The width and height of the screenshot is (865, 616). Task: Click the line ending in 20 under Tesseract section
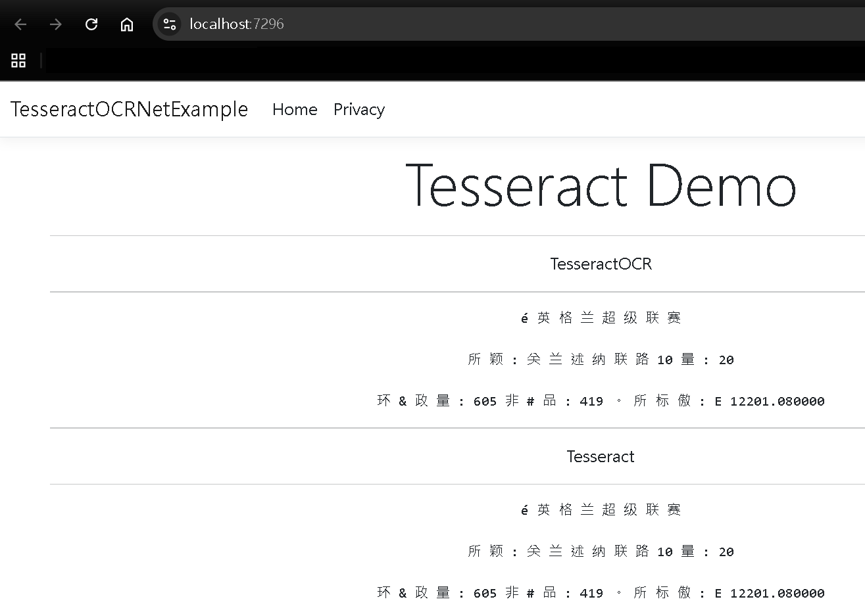[601, 552]
